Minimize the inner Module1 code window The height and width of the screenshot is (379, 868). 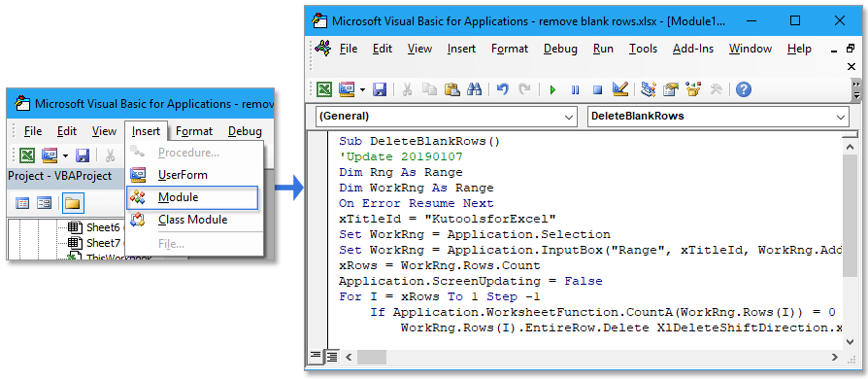tap(834, 51)
